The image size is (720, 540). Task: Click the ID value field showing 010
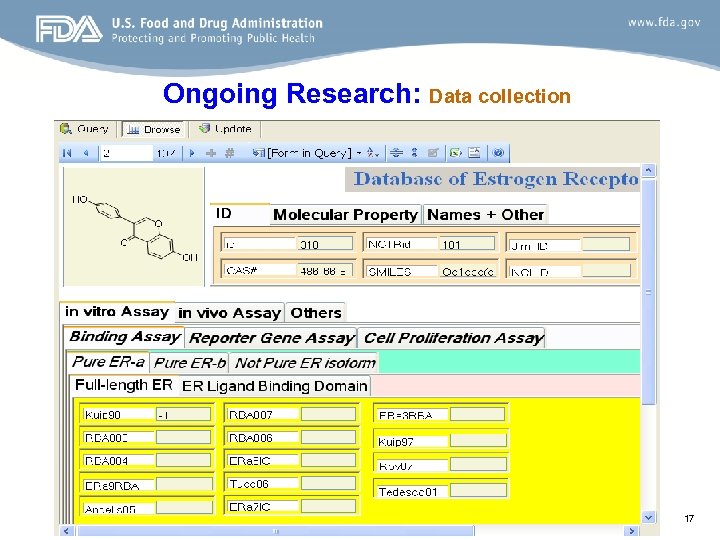point(326,244)
